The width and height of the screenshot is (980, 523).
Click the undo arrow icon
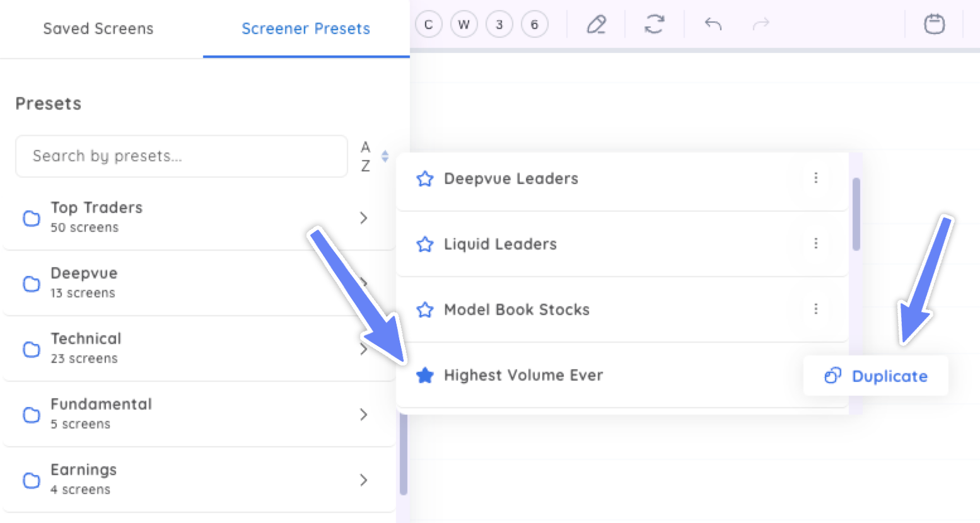coord(713,25)
